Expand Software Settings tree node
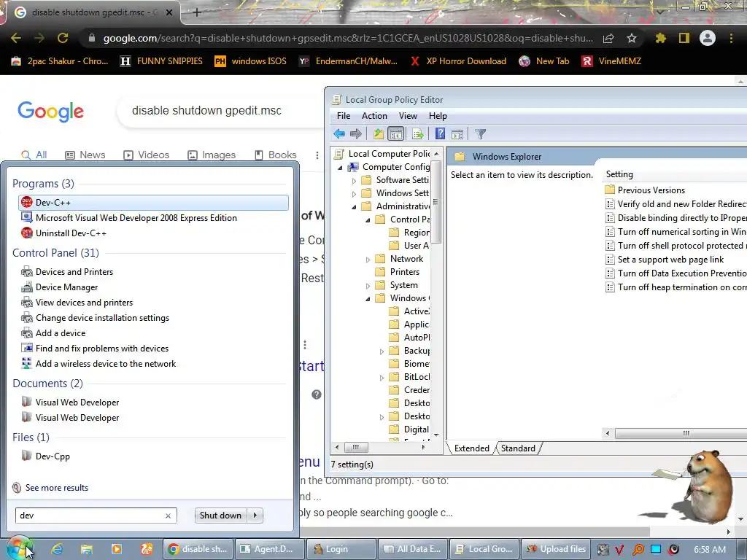Viewport: 747px width, 560px height. pyautogui.click(x=354, y=181)
